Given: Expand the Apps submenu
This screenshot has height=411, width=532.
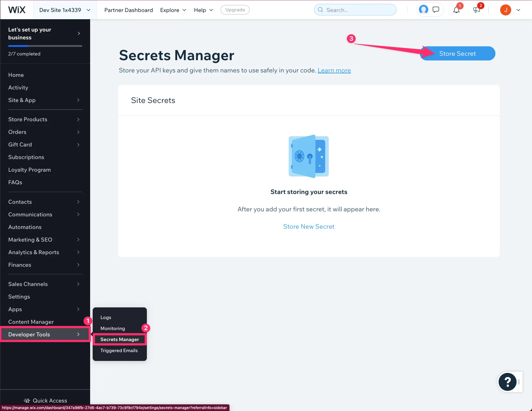Looking at the screenshot, I should tap(45, 309).
